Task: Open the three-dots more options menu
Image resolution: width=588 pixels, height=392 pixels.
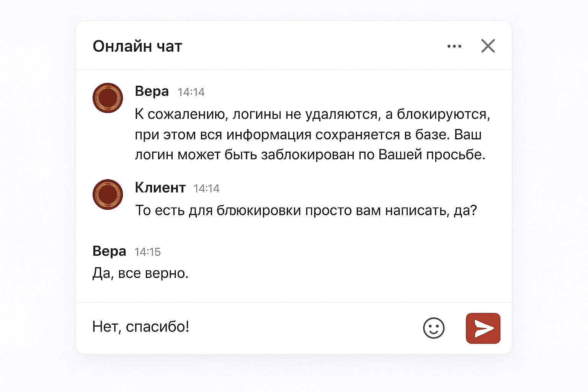Action: point(454,46)
